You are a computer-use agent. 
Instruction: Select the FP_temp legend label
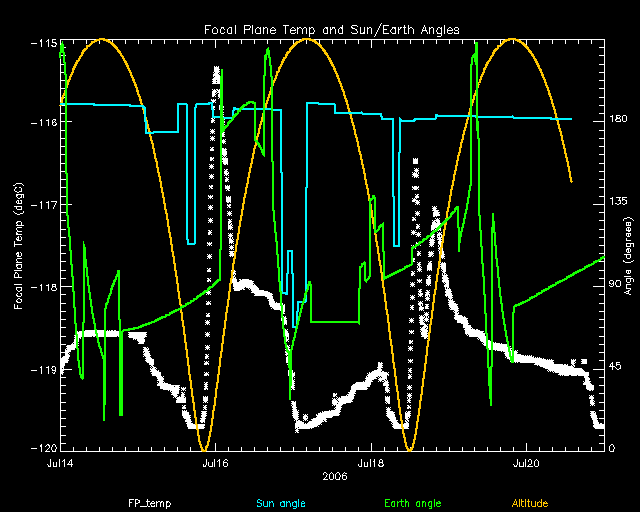(147, 502)
